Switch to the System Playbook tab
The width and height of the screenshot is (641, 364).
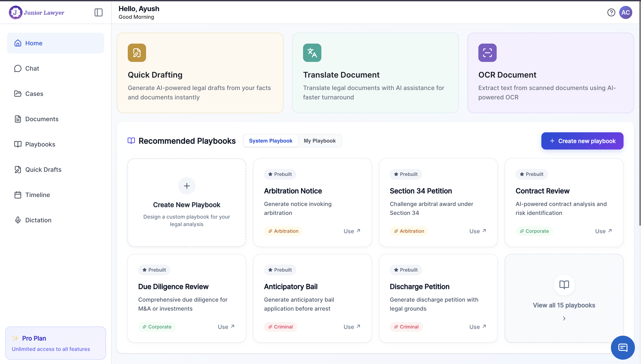click(271, 141)
